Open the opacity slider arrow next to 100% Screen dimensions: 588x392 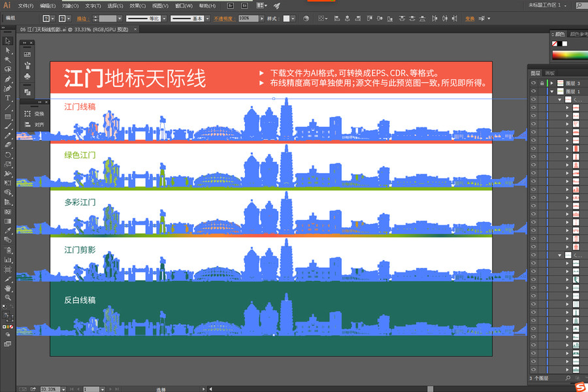point(262,18)
